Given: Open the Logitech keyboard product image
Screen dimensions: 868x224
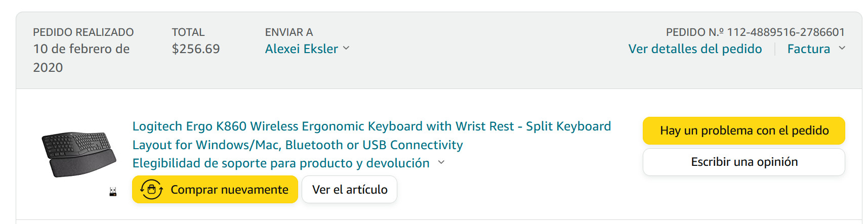Looking at the screenshot, I should (79, 154).
